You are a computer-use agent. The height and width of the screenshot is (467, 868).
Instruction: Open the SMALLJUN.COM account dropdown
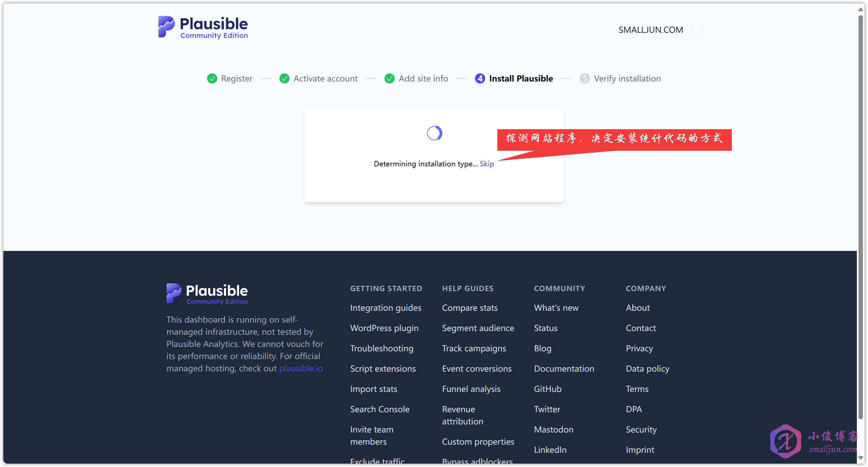coord(650,30)
